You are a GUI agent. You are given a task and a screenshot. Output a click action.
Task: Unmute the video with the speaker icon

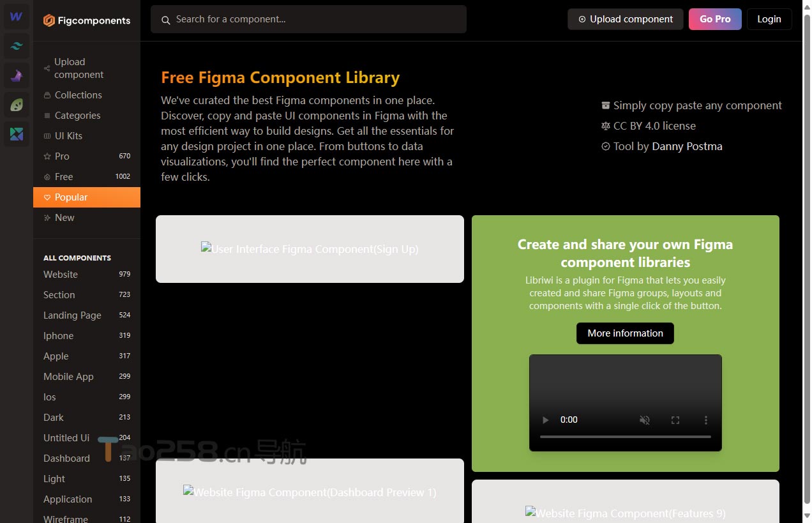click(x=645, y=420)
